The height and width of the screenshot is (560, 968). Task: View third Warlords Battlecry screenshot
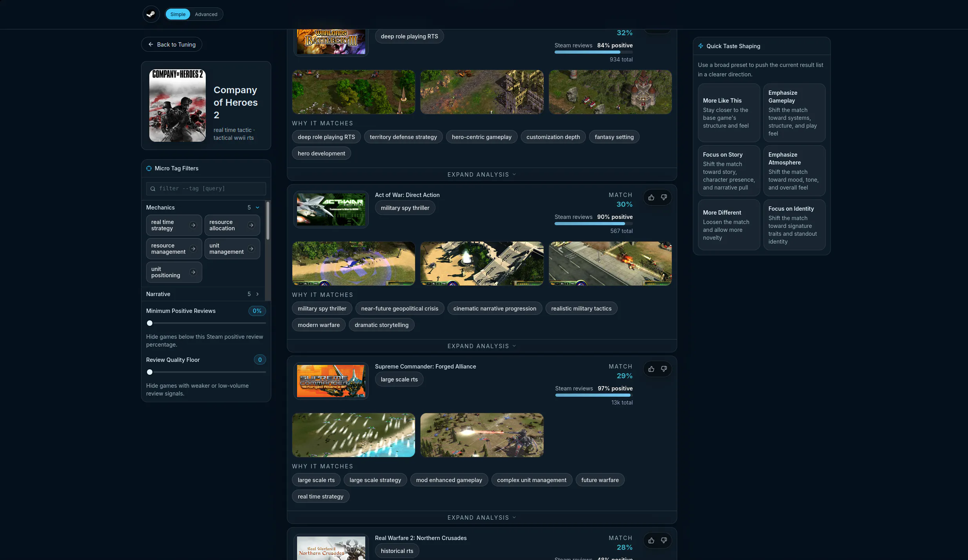[x=610, y=92]
